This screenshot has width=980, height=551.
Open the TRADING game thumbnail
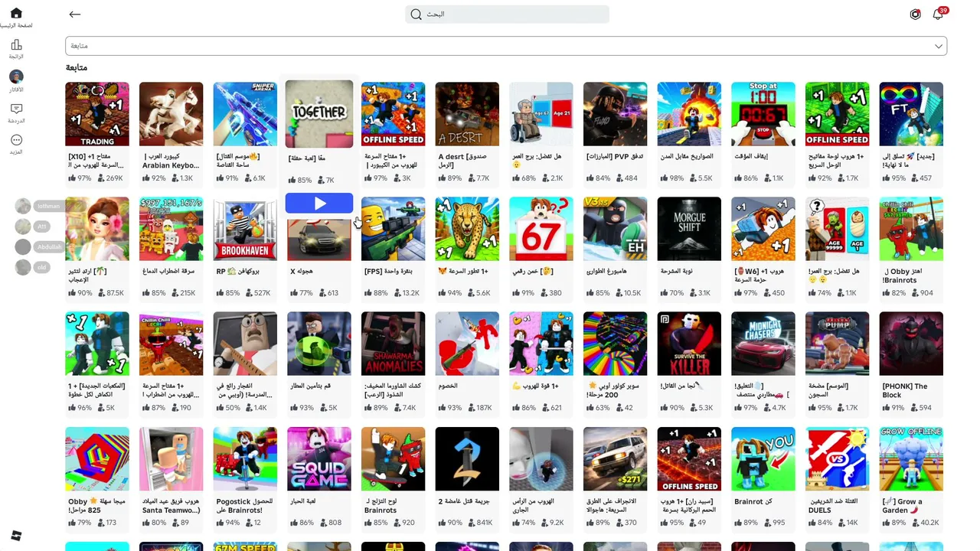tap(97, 114)
